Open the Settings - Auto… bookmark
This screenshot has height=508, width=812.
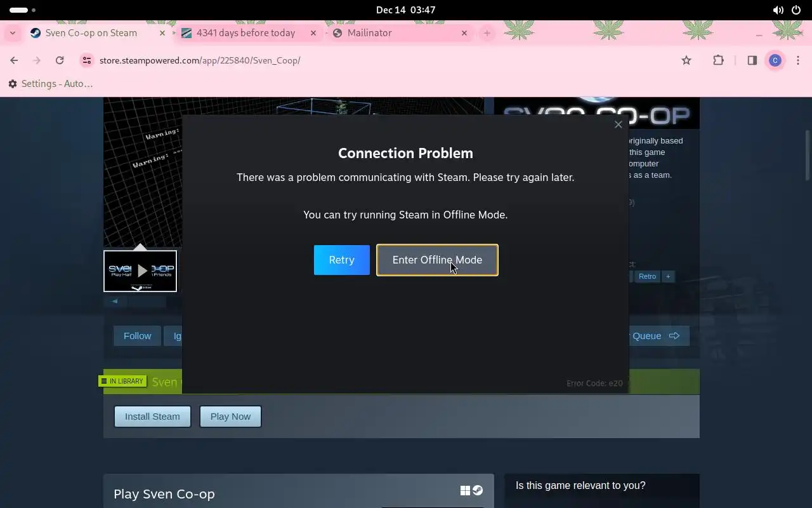[x=51, y=84]
